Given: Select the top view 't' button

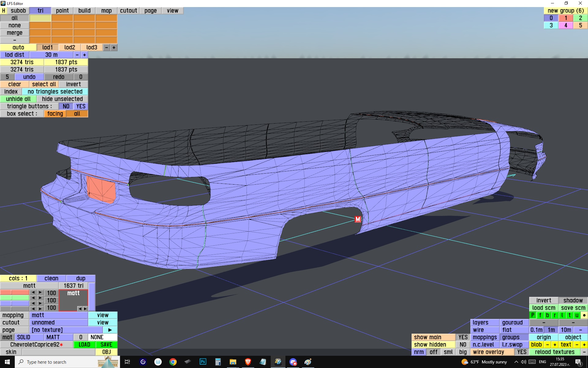Looking at the screenshot, I should (569, 315).
